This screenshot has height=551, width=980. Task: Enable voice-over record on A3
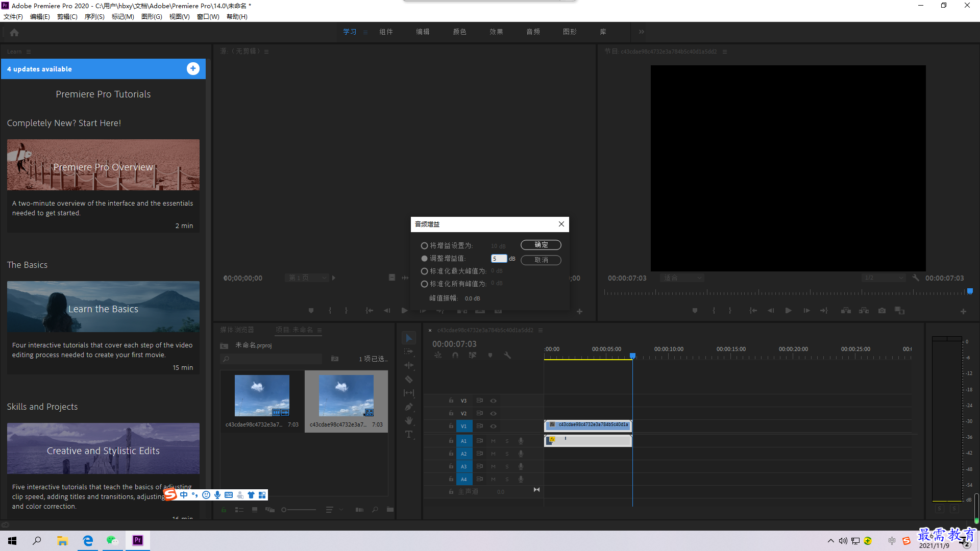tap(521, 466)
